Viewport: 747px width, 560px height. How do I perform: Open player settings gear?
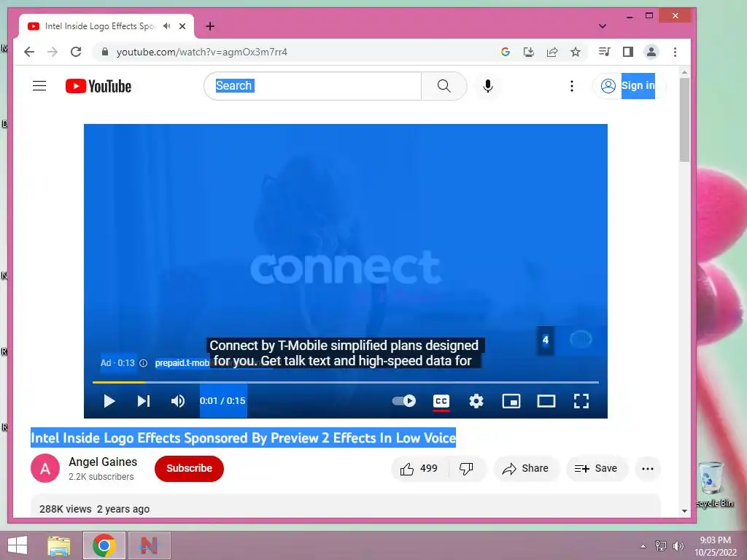tap(476, 401)
